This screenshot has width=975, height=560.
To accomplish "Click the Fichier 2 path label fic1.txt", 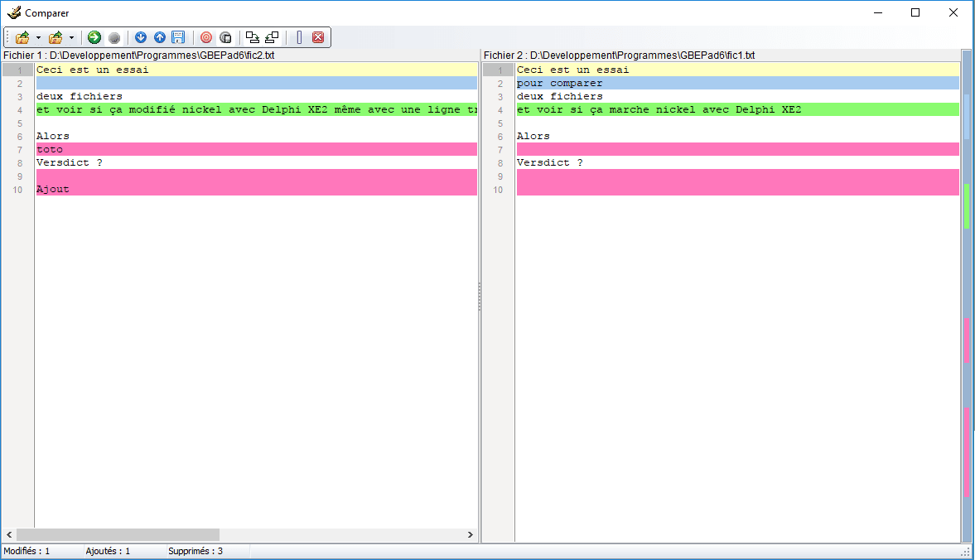I will (620, 56).
